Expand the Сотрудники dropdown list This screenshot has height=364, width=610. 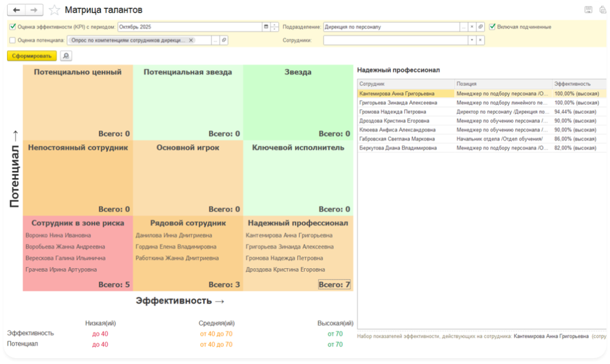(x=472, y=40)
